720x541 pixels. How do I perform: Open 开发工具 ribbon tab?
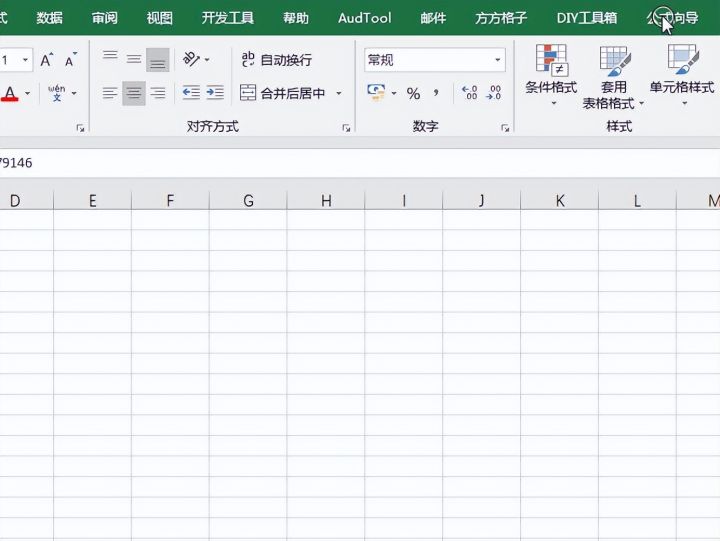point(228,18)
